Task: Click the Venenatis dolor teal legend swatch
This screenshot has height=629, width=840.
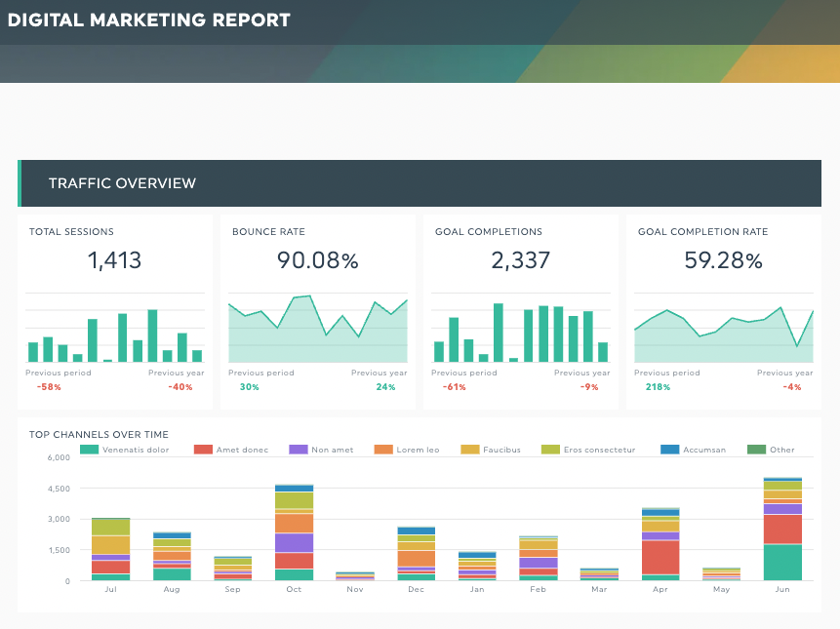Action: point(89,450)
